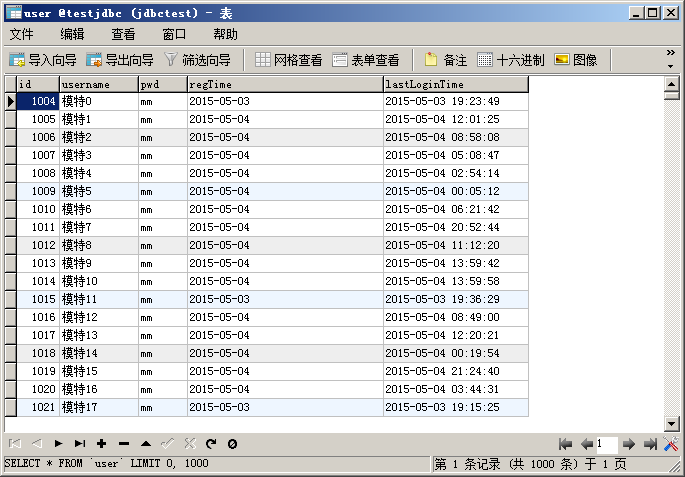
Task: Select the pwd cell in 模特7 row
Action: 163,227
